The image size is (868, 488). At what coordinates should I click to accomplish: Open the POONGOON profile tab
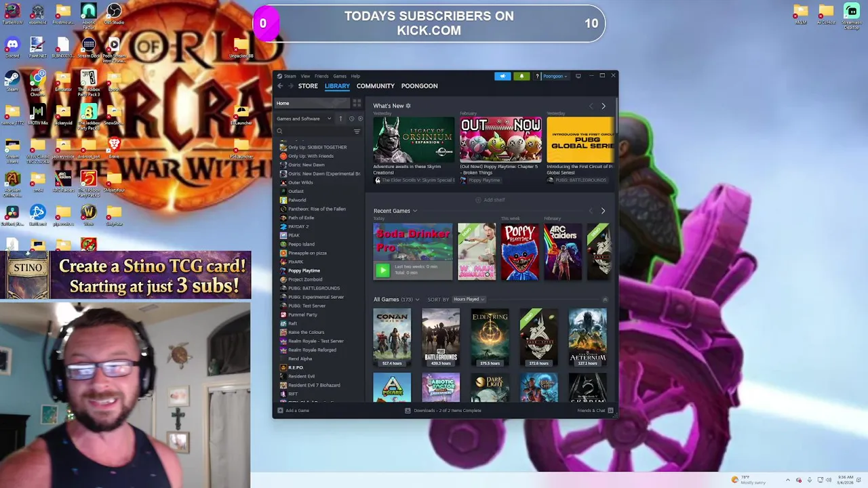click(x=419, y=86)
